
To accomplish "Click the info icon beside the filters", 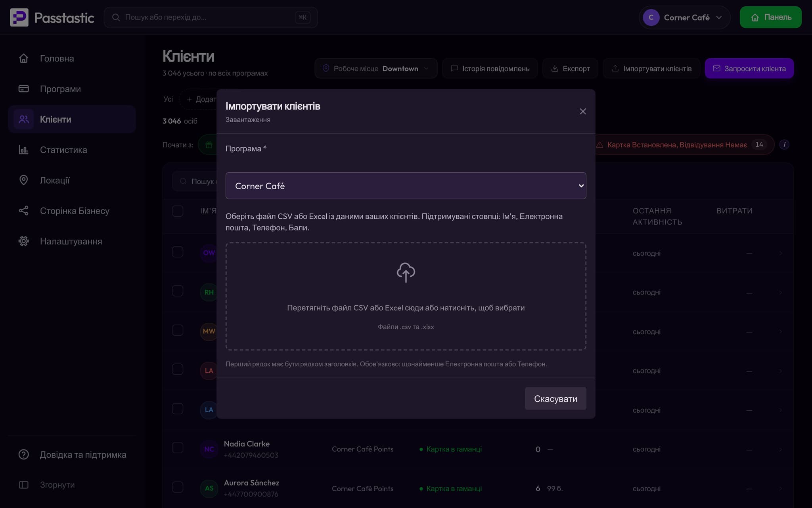I will pos(784,144).
